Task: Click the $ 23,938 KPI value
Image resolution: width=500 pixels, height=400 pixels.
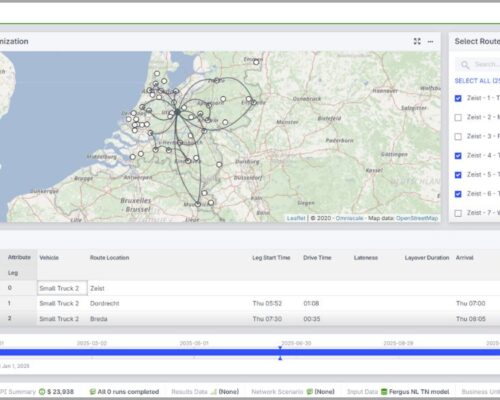Action: click(60, 392)
